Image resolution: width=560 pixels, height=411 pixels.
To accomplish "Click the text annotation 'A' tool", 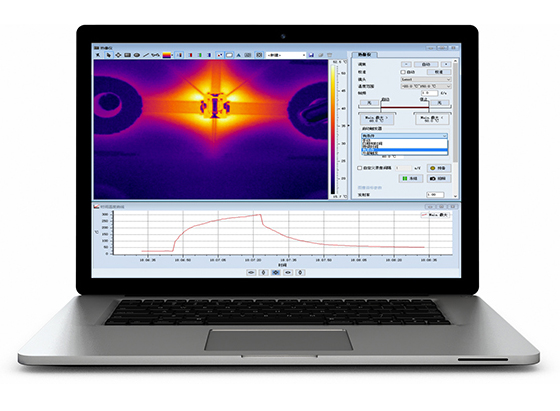I will [x=238, y=55].
